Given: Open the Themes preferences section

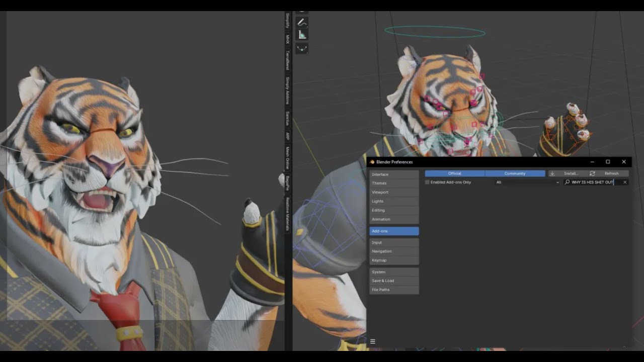Looking at the screenshot, I should click(394, 183).
